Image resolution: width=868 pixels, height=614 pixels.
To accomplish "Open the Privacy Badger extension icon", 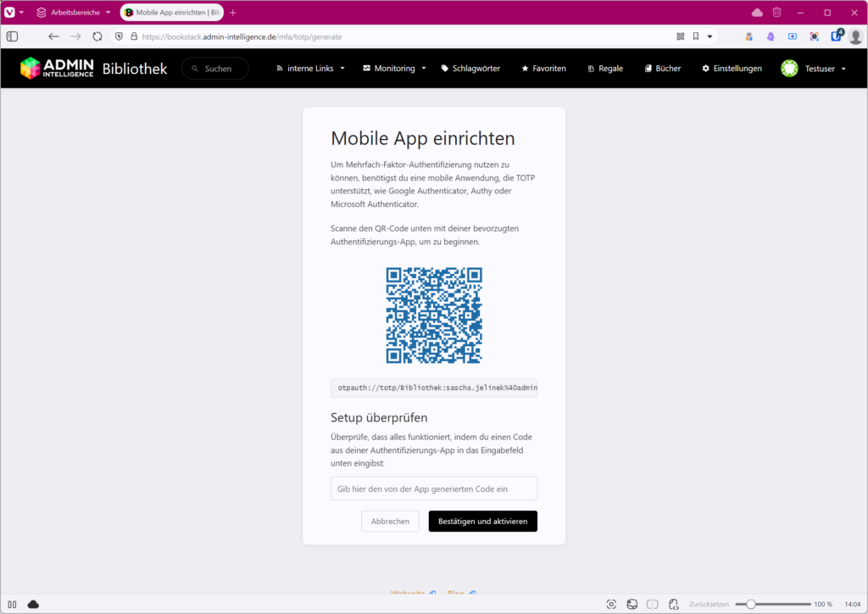I will click(748, 36).
